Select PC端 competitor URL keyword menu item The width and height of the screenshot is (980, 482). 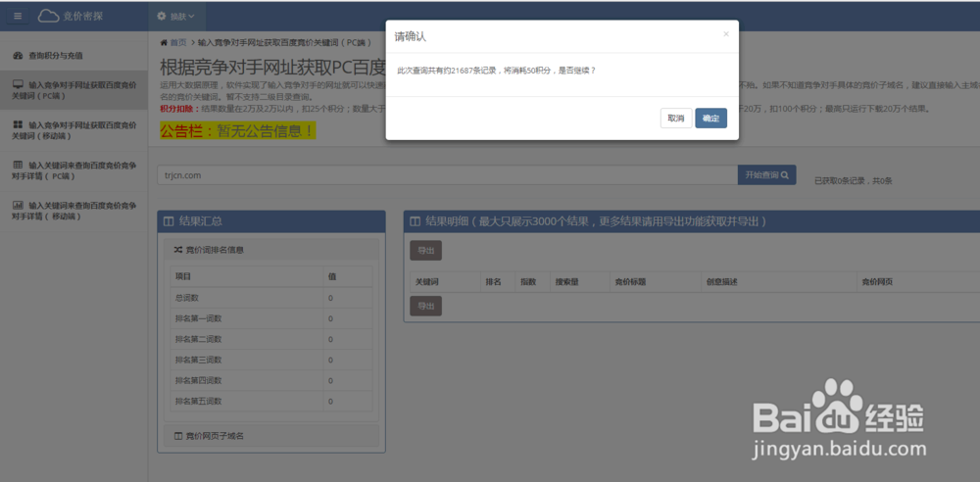tap(73, 90)
